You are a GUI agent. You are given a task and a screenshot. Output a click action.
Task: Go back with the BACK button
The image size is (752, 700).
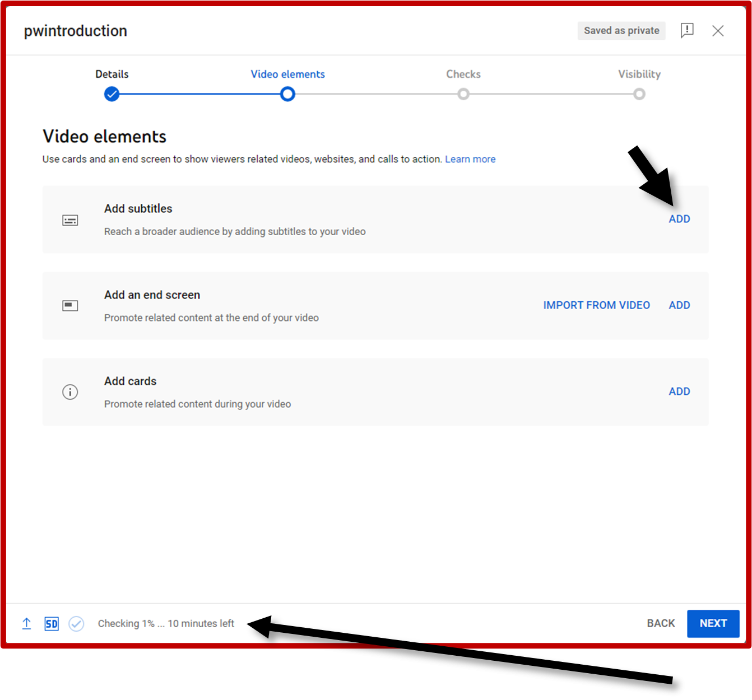pos(661,623)
